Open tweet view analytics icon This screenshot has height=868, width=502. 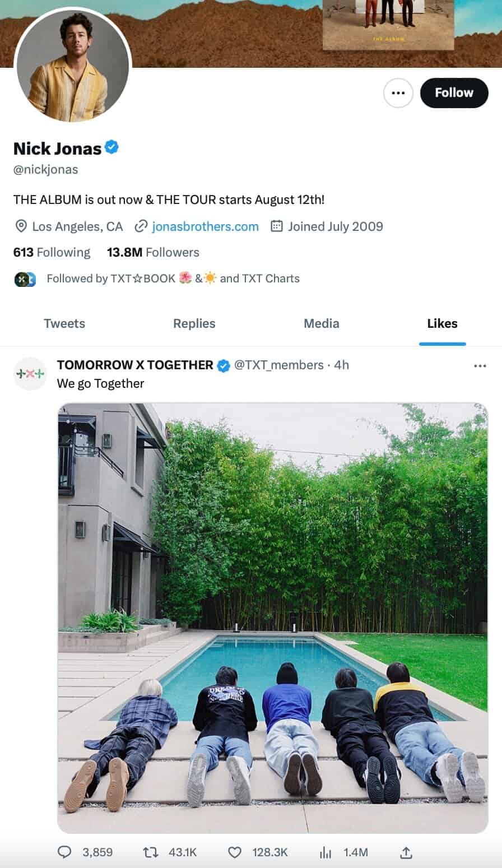coord(326,852)
